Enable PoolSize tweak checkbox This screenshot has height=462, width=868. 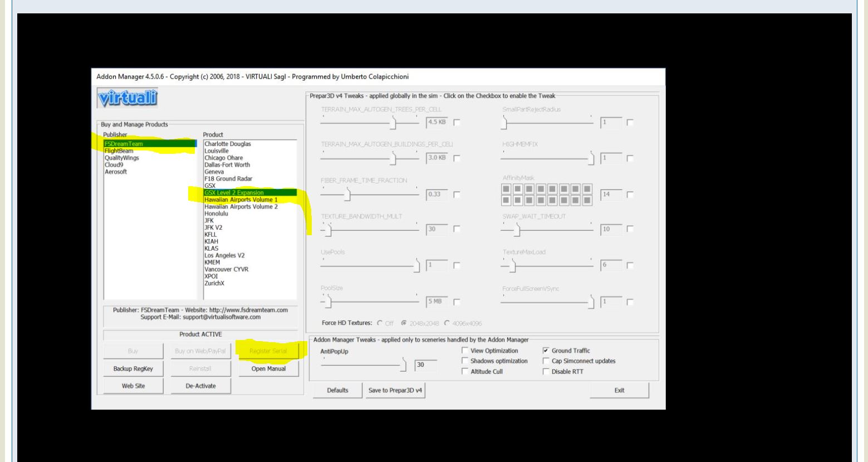(457, 302)
